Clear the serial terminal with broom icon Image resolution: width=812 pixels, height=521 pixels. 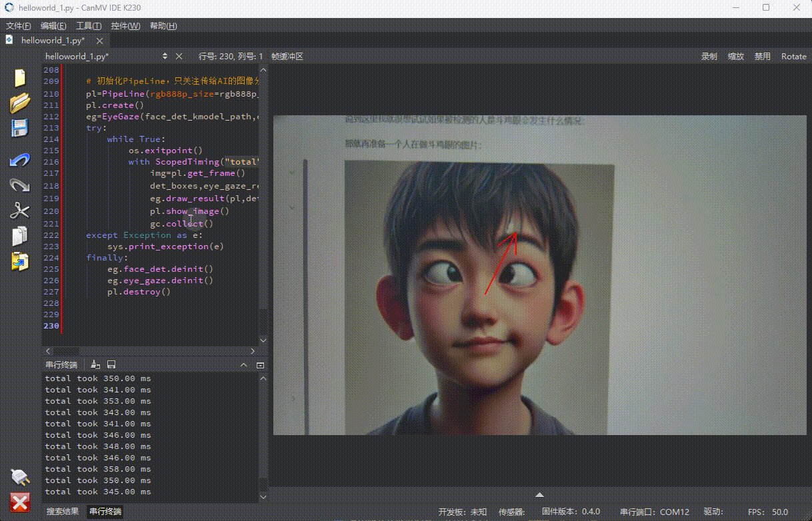tap(95, 364)
